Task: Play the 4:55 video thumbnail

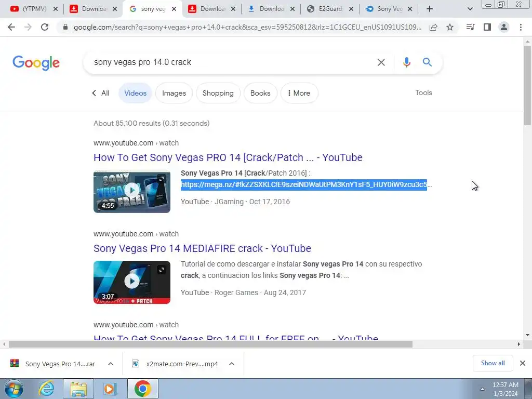Action: point(132,190)
